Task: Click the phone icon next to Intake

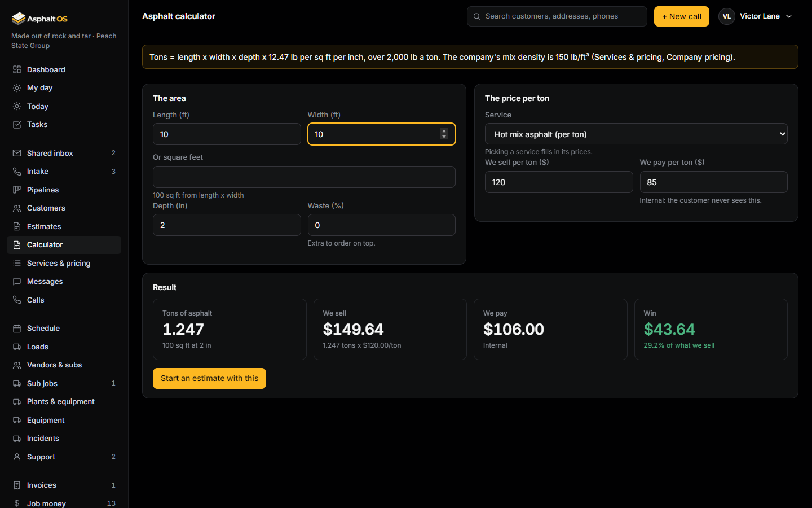Action: coord(17,172)
